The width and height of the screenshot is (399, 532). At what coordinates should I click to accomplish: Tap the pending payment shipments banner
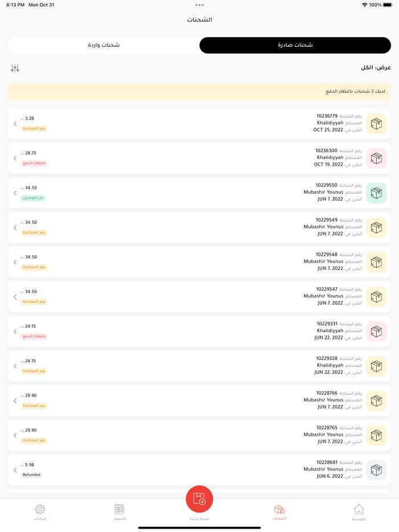pyautogui.click(x=199, y=92)
